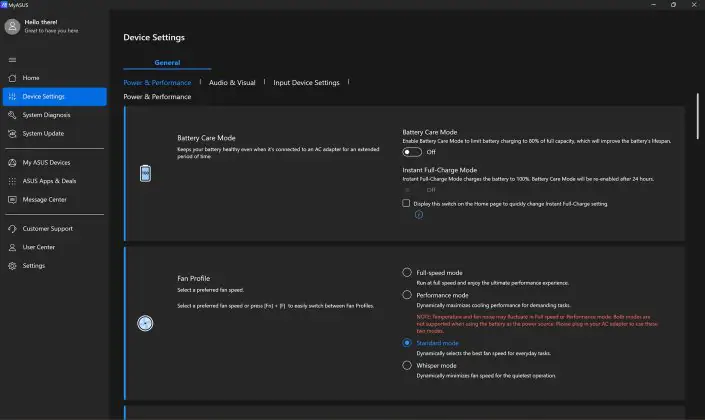Click the hamburger menu icon in sidebar
Viewport: 705px width, 420px height.
[12, 60]
